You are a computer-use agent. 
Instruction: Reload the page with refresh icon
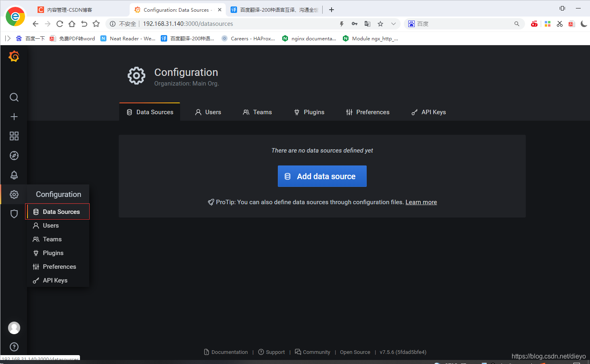click(x=60, y=24)
